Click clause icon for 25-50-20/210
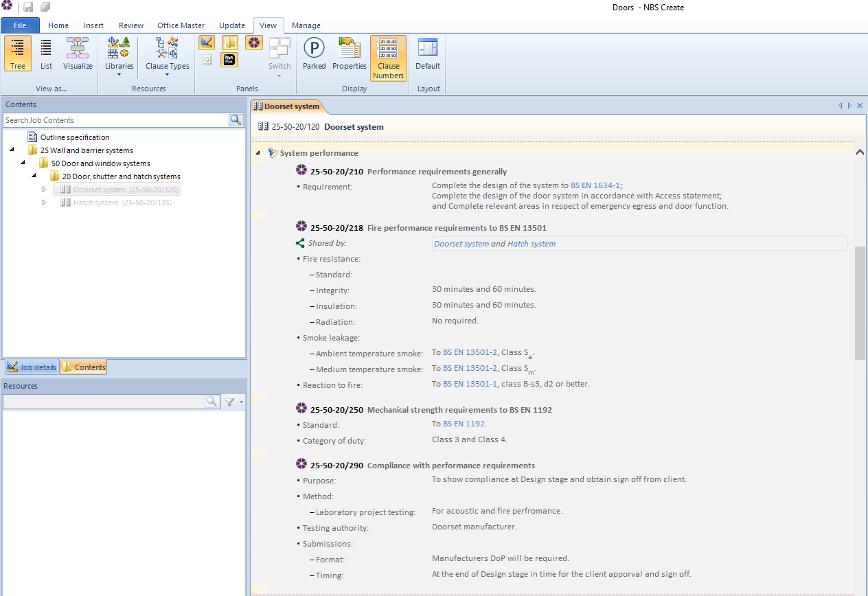The height and width of the screenshot is (596, 868). click(301, 170)
